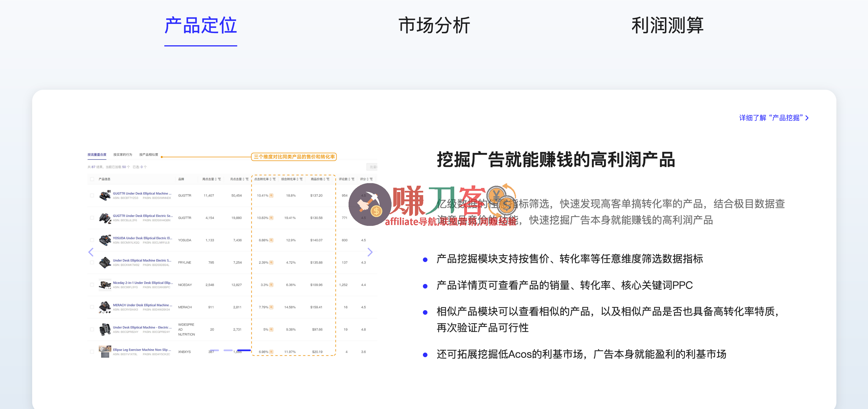Click the blue progress bar in XNBXYS row

(x=244, y=350)
